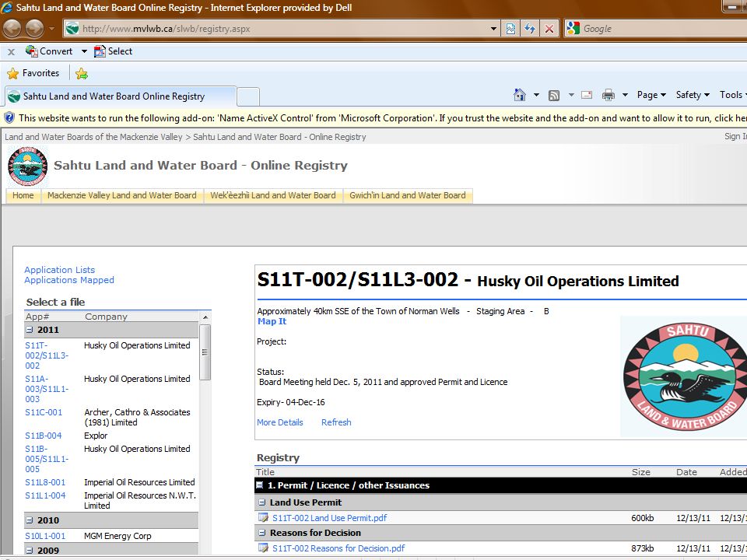
Task: Click the Read Mail envelope icon
Action: (587, 95)
